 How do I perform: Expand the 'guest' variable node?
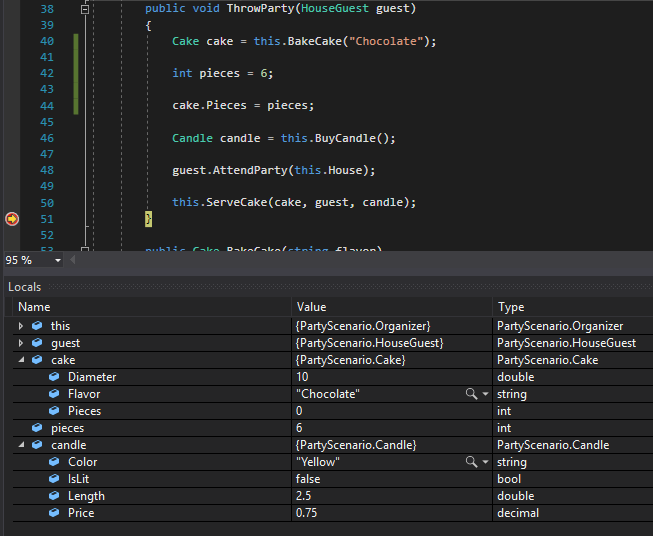(21, 343)
